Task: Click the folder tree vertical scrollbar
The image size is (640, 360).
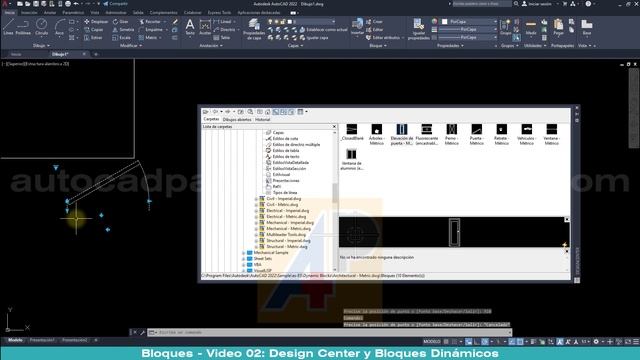Action: pos(335,200)
